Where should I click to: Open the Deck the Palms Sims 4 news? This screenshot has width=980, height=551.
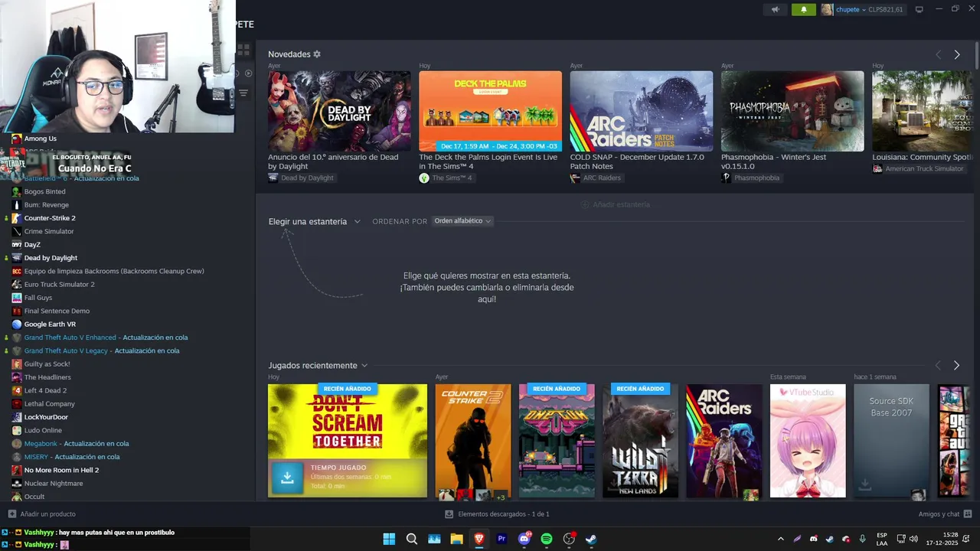click(490, 111)
